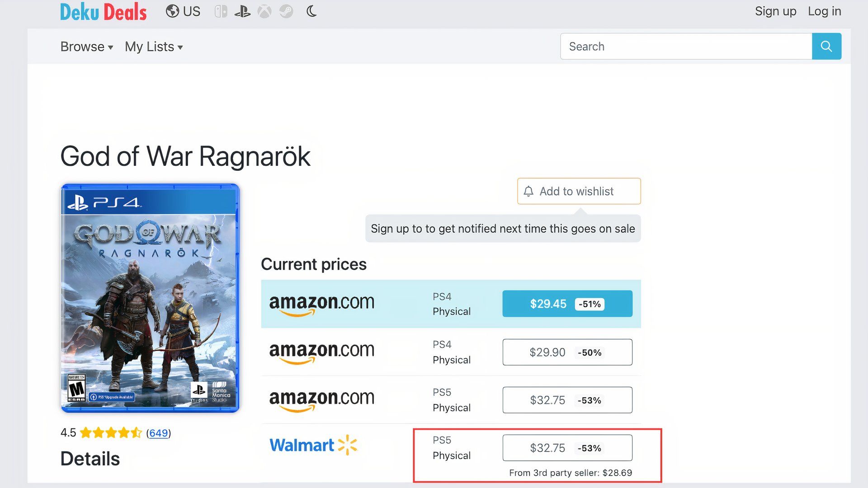Open Amazon PS4 $29.45 deal

567,304
